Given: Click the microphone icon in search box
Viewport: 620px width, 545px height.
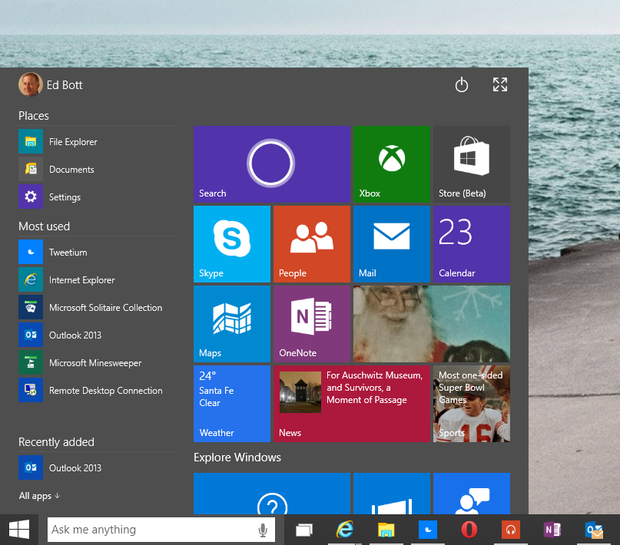Looking at the screenshot, I should [x=263, y=530].
